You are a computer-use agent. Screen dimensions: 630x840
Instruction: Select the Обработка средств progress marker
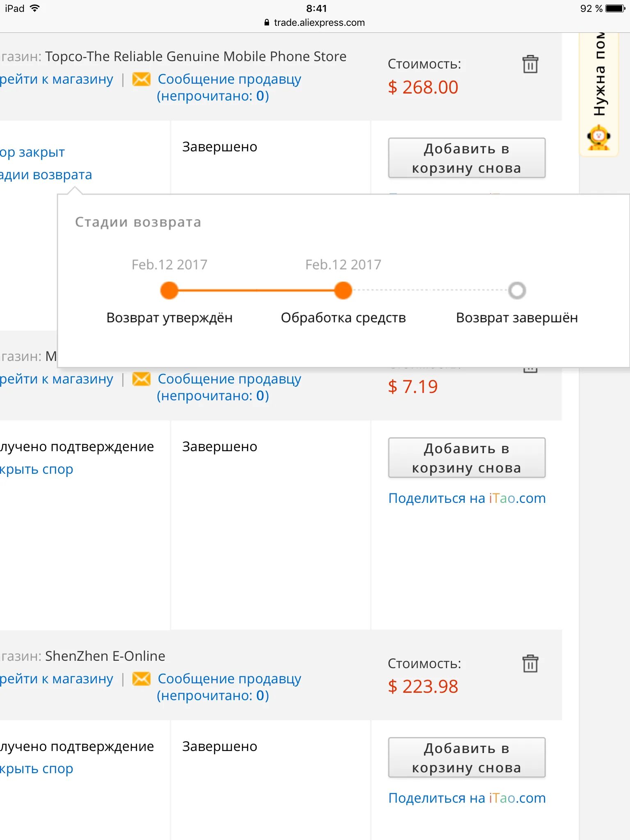(x=343, y=290)
